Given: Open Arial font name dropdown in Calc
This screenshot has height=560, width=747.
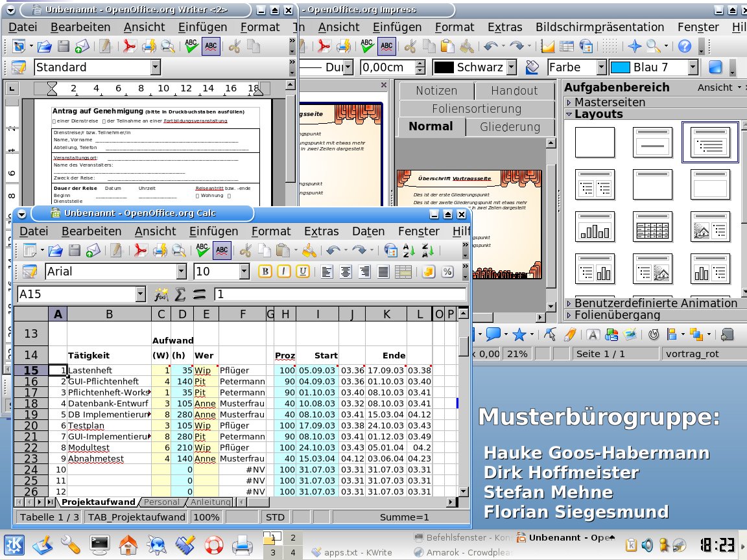Looking at the screenshot, I should point(181,272).
